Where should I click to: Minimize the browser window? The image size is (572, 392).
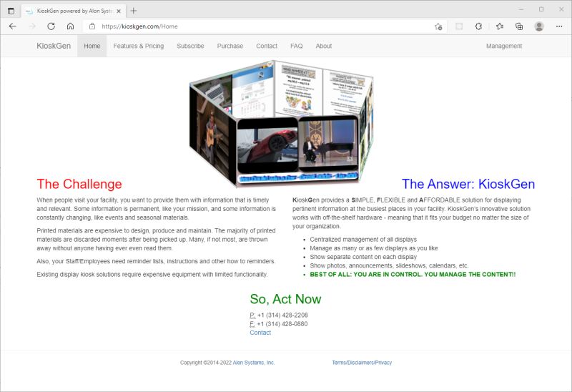(x=521, y=9)
